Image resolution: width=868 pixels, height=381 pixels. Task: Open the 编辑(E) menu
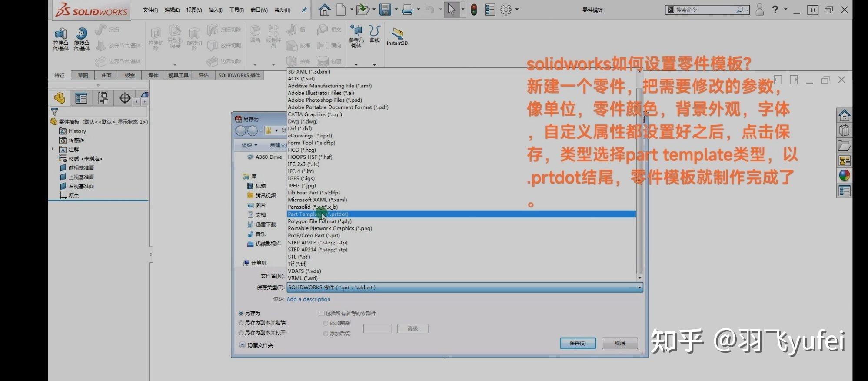(x=172, y=10)
